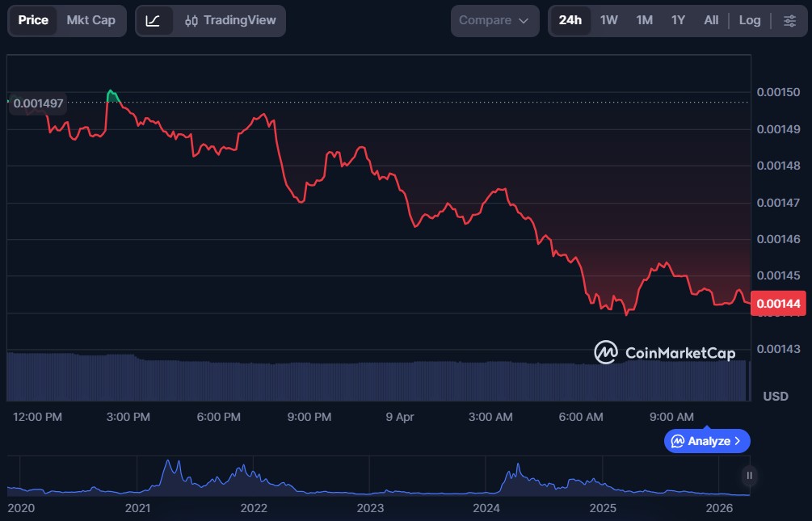
Task: Toggle Log scale on the chart
Action: tap(750, 20)
